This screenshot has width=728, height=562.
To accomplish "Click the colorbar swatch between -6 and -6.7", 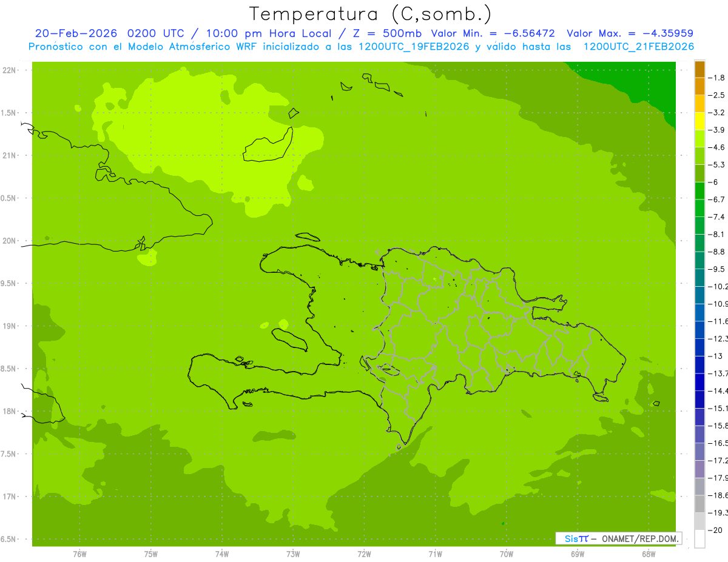I will pyautogui.click(x=699, y=190).
